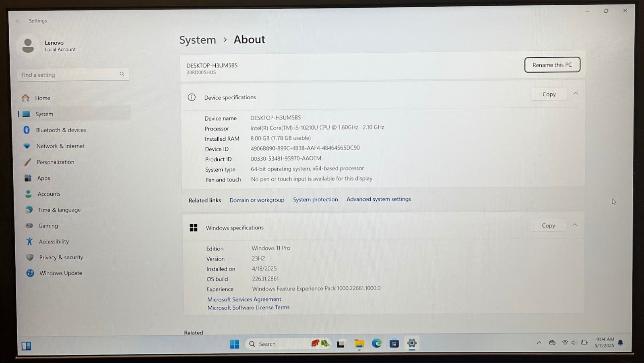Image resolution: width=644 pixels, height=363 pixels.
Task: Show hidden system tray icons
Action: coord(539,342)
